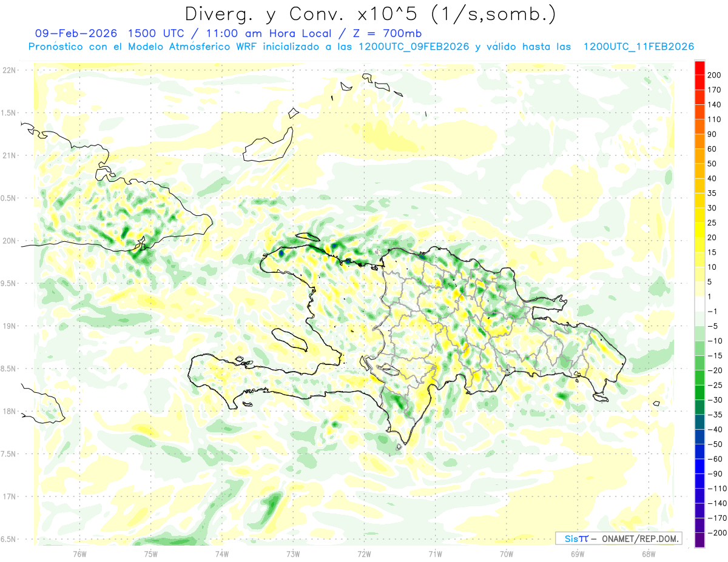728x562 pixels.
Task: Click the "1200UTC_11FEB2026" valid-until time
Action: 638,47
